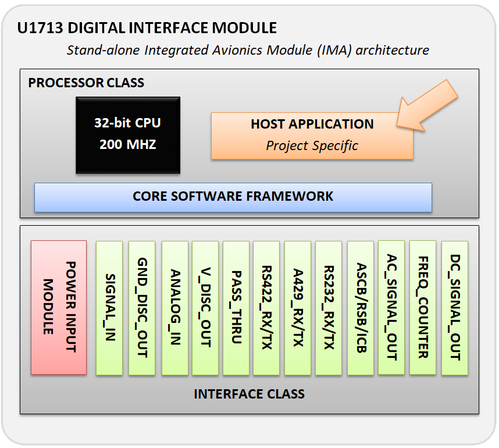Click the PROCESSOR CLASS heading text

click(86, 83)
